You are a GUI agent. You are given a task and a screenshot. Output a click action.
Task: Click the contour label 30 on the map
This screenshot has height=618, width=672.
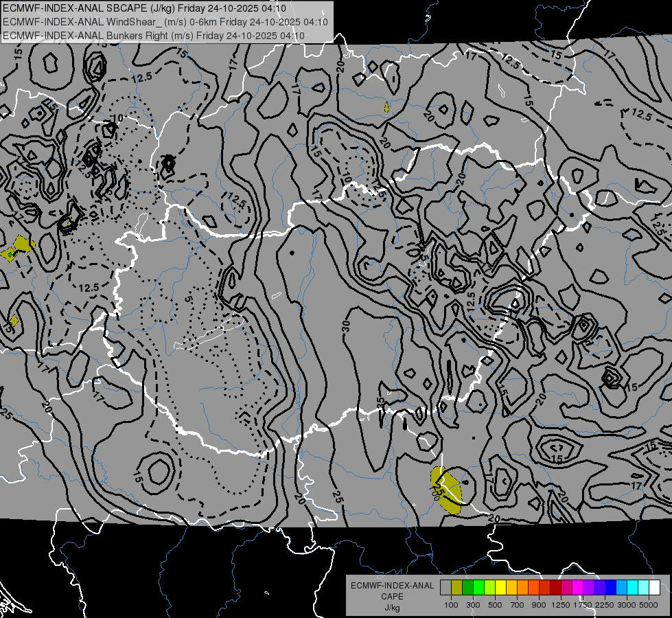[x=346, y=326]
